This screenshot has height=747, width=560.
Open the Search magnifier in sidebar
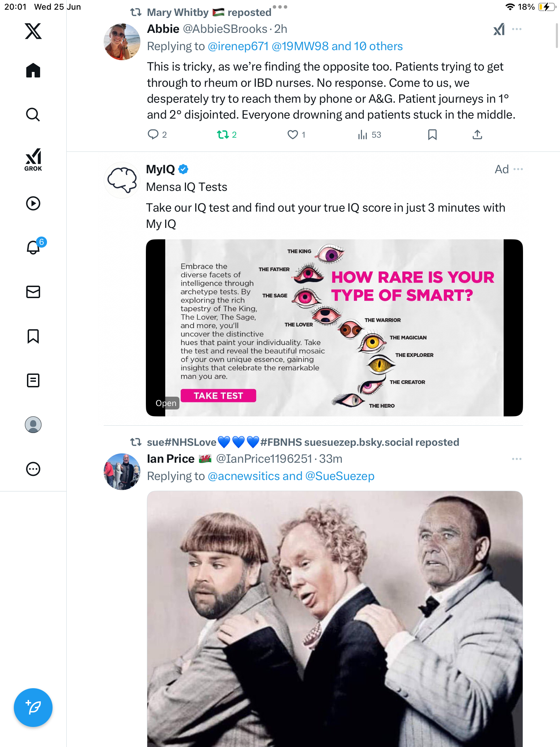click(33, 114)
